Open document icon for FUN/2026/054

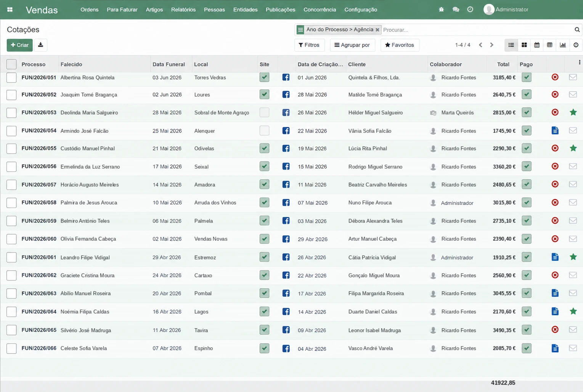click(x=555, y=131)
